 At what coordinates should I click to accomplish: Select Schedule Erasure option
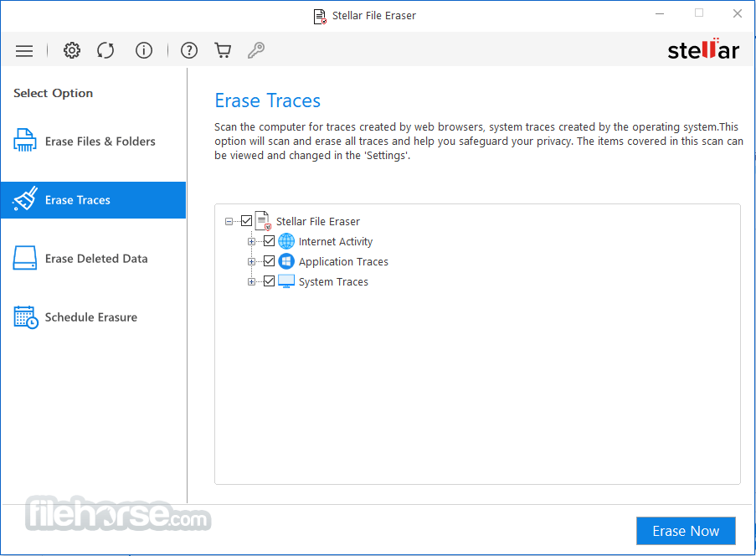coord(93,317)
